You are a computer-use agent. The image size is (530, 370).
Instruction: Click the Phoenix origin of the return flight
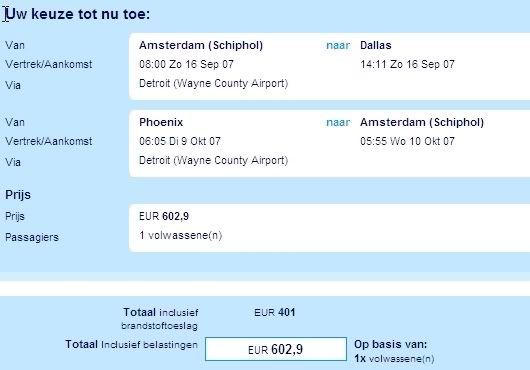coord(161,122)
